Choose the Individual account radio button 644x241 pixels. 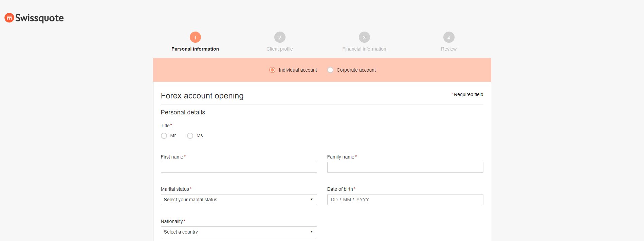tap(272, 70)
